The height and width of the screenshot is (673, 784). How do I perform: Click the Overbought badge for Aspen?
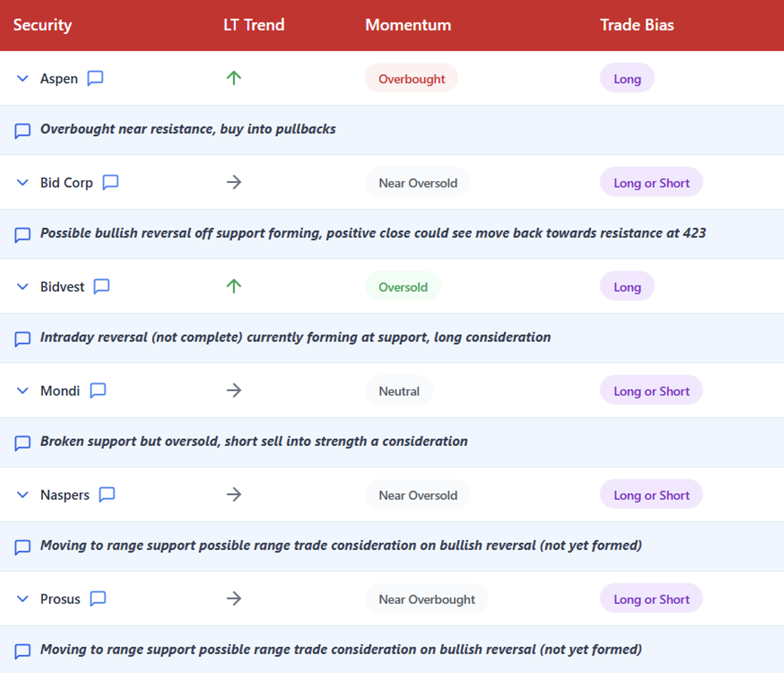tap(411, 79)
